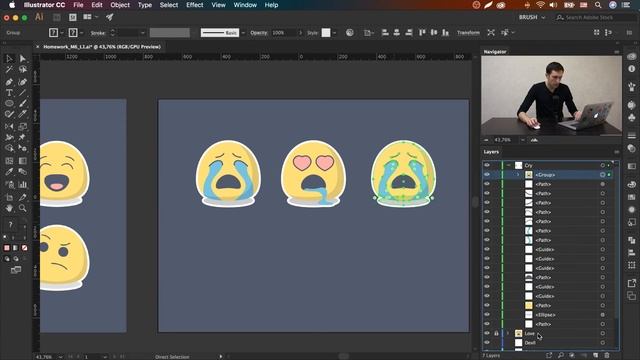Open the BRUSH workspace dropdown
The height and width of the screenshot is (360, 640).
coord(532,18)
